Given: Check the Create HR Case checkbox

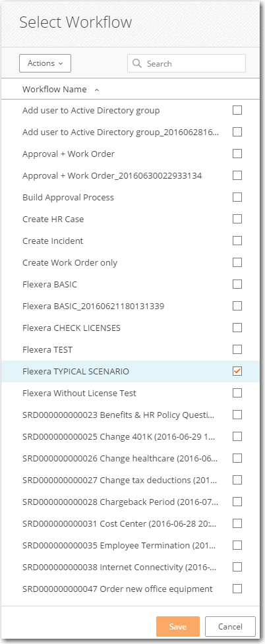Looking at the screenshot, I should click(x=237, y=219).
